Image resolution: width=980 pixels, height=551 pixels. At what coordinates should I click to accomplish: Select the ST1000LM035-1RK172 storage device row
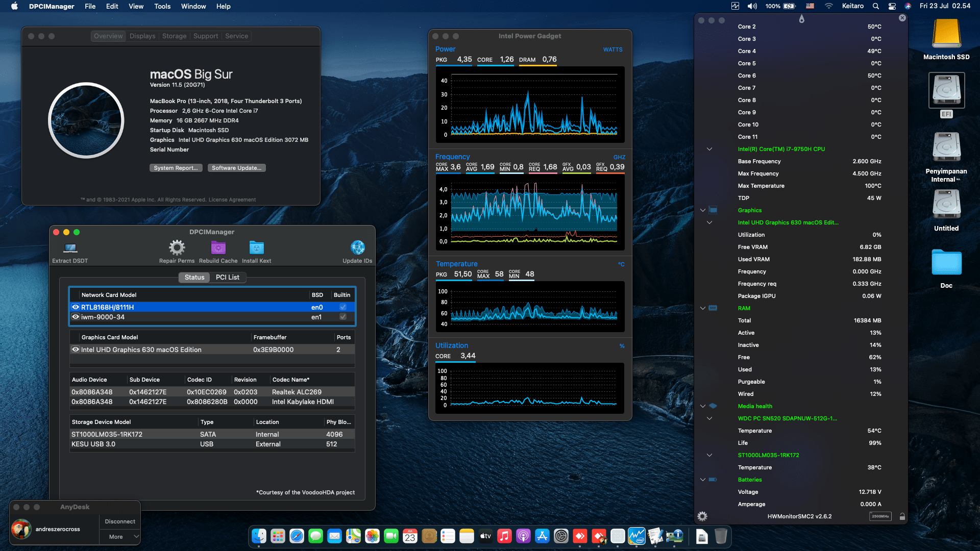tap(212, 434)
